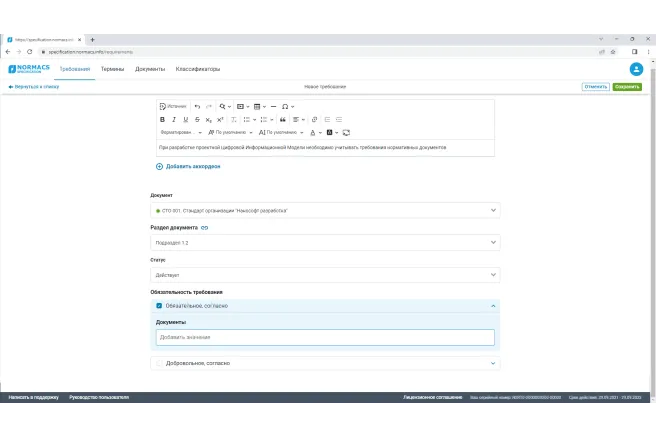The width and height of the screenshot is (656, 436).
Task: Switch to the Термины tab
Action: (112, 69)
